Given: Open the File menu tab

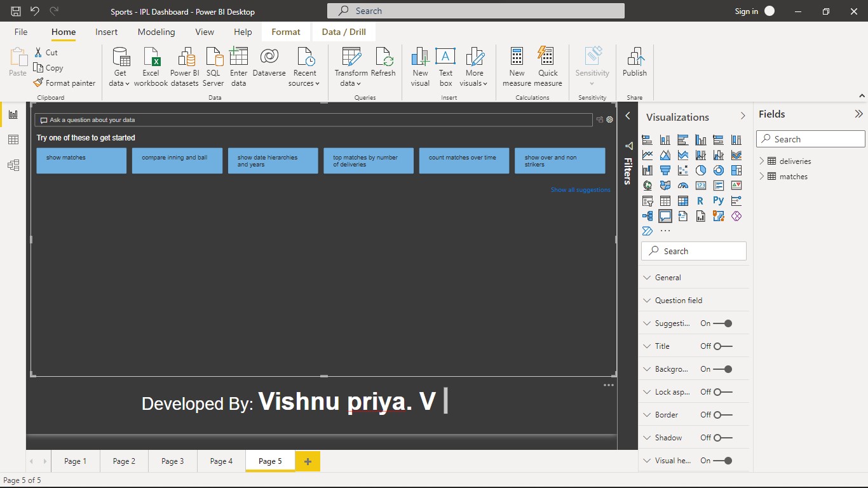Looking at the screenshot, I should (21, 32).
